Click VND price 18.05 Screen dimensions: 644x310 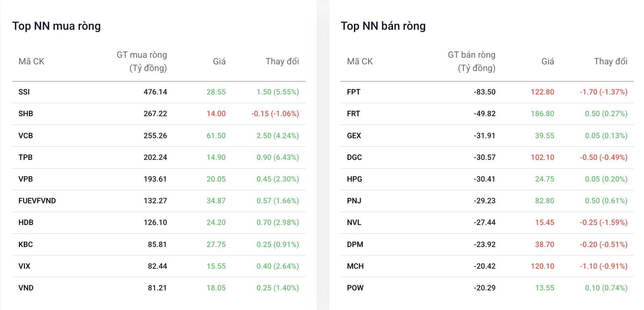coord(216,288)
